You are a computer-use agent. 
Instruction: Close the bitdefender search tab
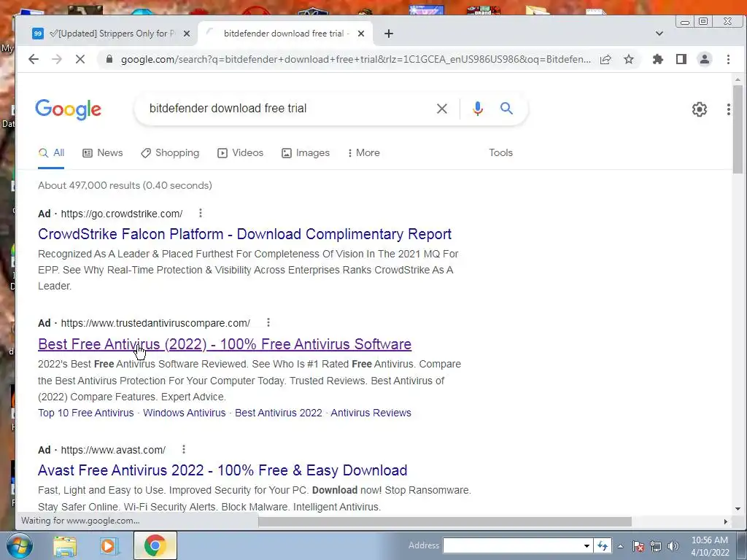361,34
